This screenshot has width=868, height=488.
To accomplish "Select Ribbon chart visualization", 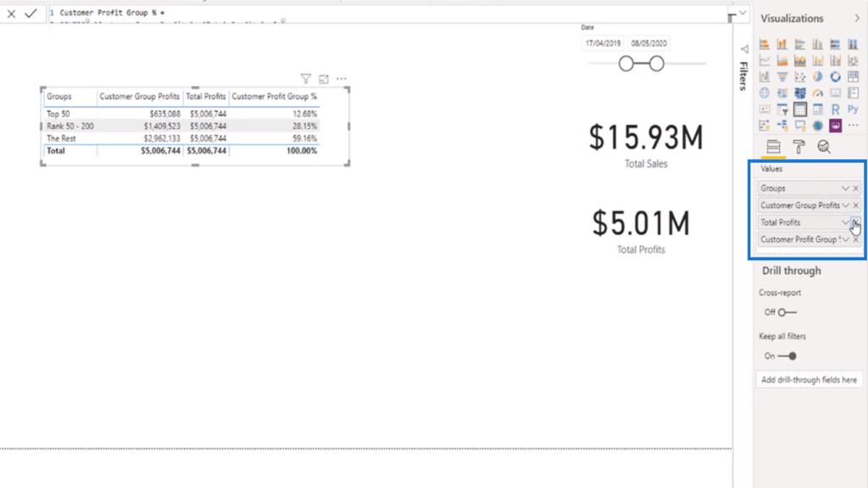I will (x=853, y=60).
